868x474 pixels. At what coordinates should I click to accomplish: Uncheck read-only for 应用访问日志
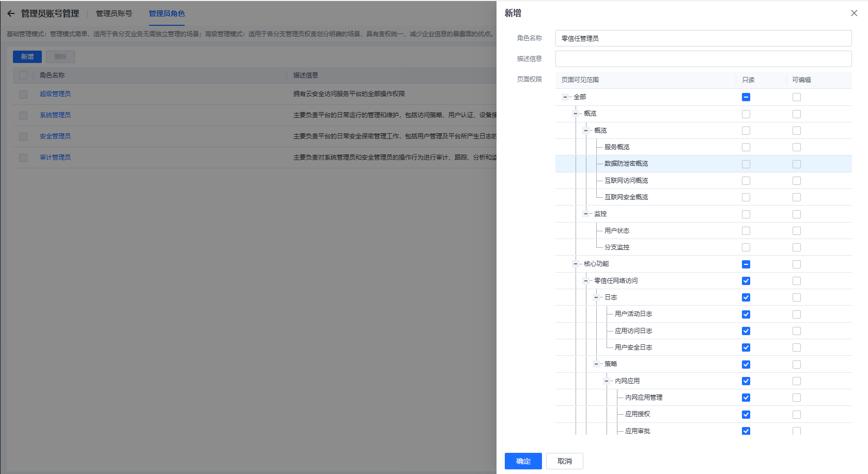pos(746,331)
